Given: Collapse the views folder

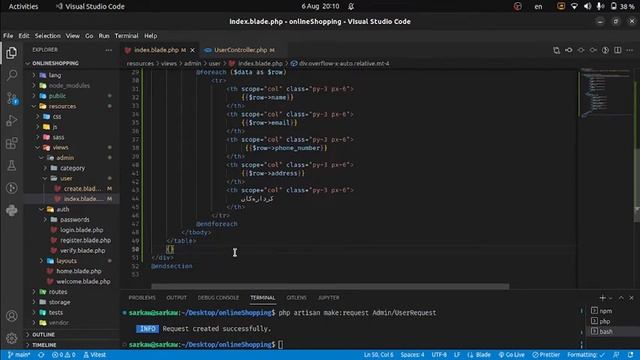Looking at the screenshot, I should click(60, 147).
